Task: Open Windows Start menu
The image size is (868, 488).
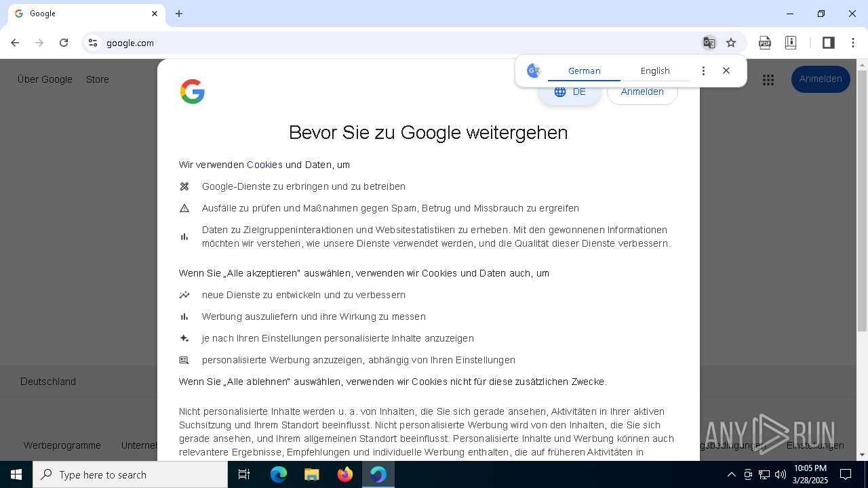Action: point(16,474)
